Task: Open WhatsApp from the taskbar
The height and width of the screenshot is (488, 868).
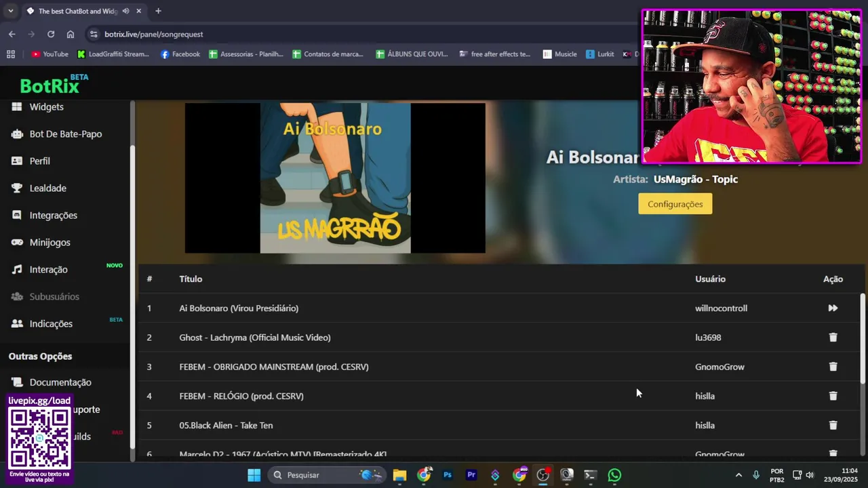Action: (x=614, y=475)
